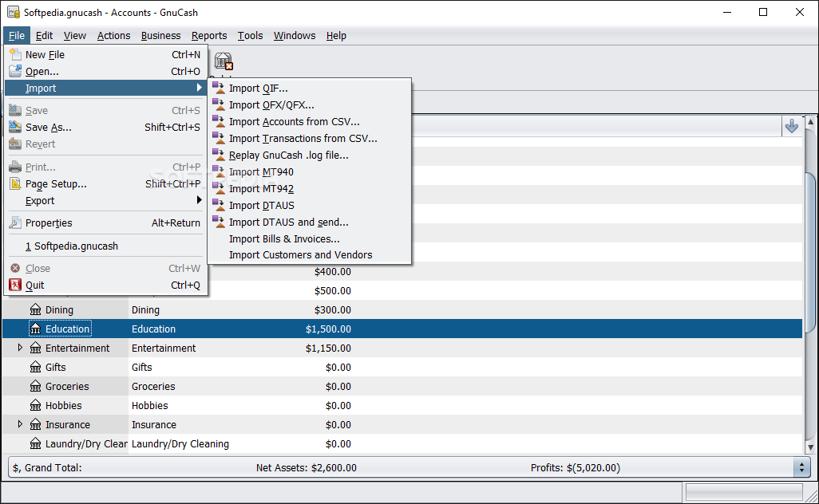Click the Insurance account bank icon
819x504 pixels.
35,425
